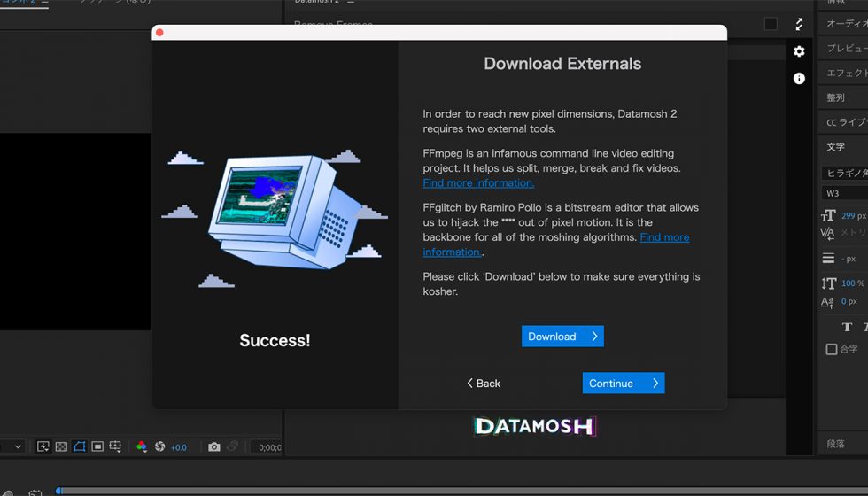Open the FFmpeg 'Find more information.' link
868x496 pixels.
point(478,183)
